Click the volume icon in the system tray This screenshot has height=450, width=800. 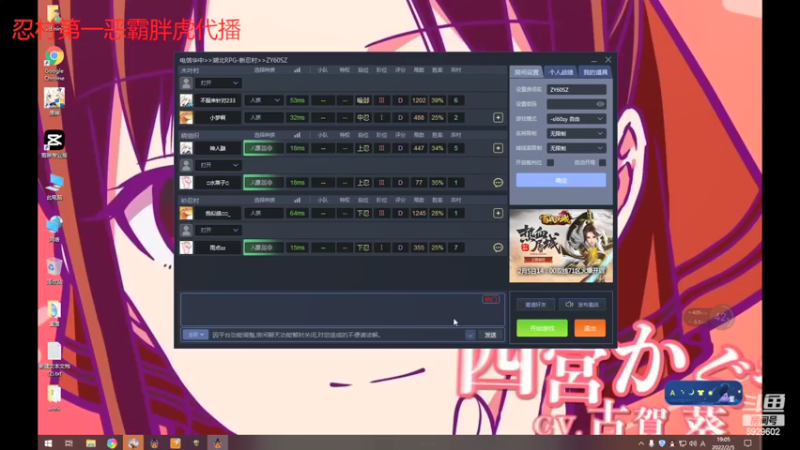click(693, 443)
